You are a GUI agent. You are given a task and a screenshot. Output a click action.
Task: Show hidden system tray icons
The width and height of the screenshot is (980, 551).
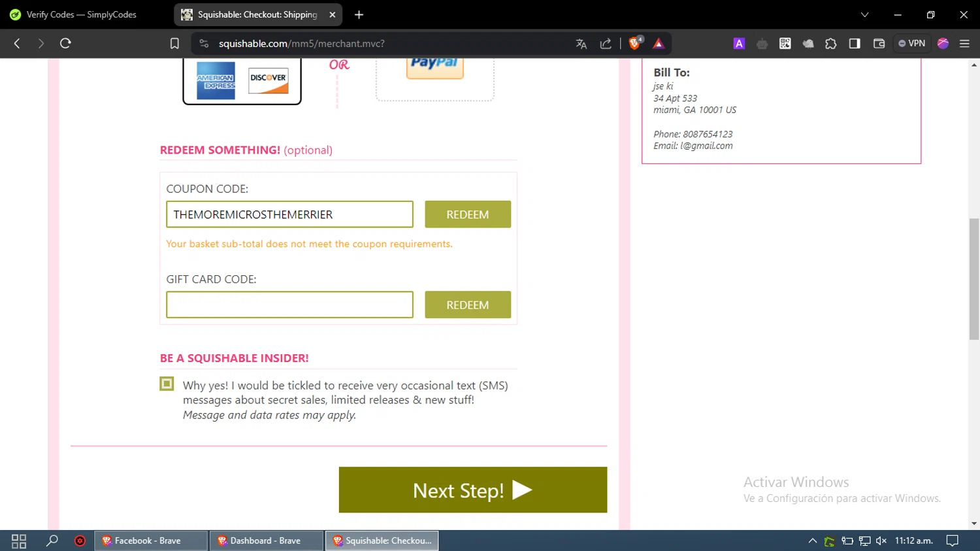pyautogui.click(x=813, y=541)
